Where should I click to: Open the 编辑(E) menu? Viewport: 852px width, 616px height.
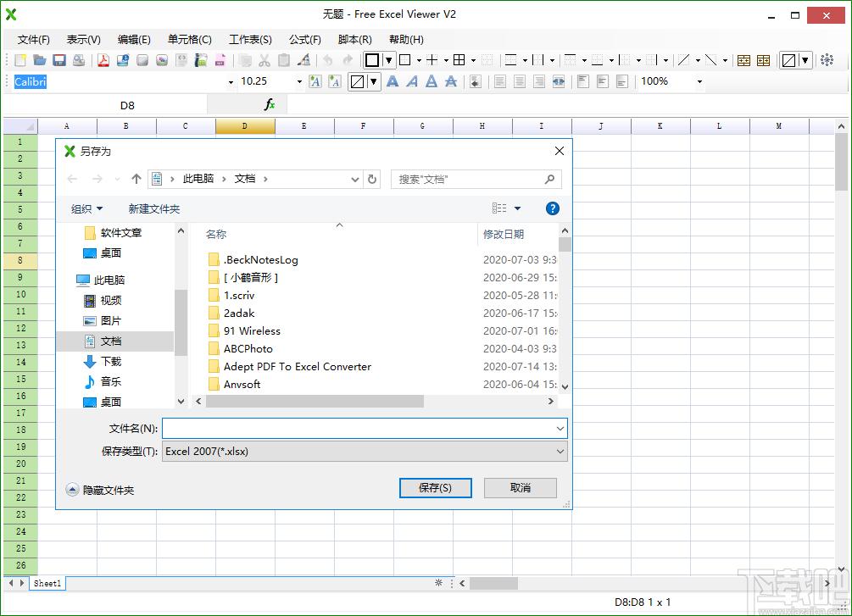coord(134,40)
